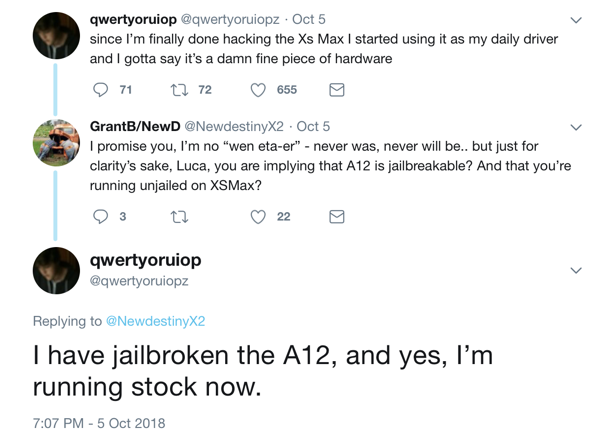The width and height of the screenshot is (600, 443).
Task: Open large qwertyoruiop name on main tweet
Action: [145, 261]
